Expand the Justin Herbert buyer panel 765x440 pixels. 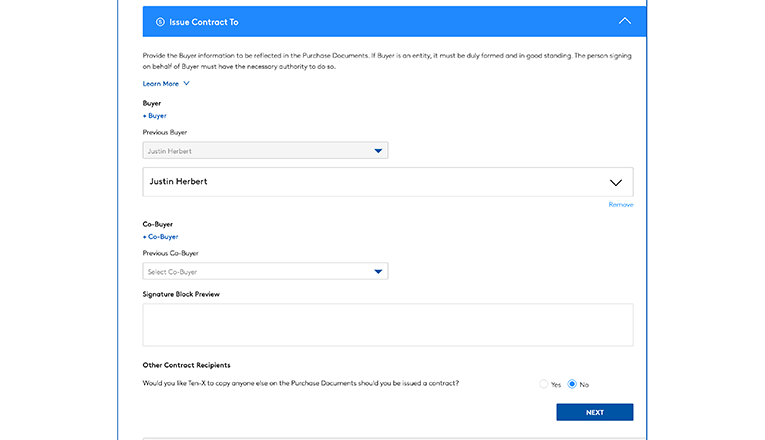click(388, 182)
